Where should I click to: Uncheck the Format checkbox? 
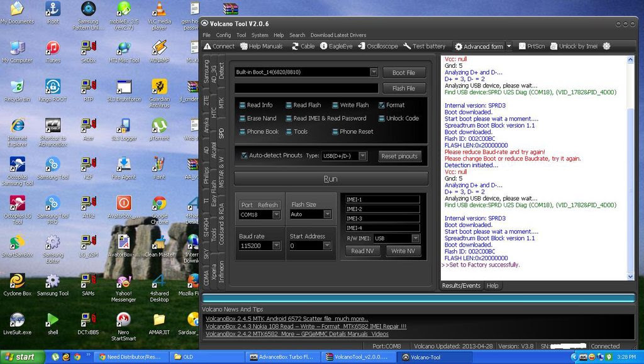[382, 106]
